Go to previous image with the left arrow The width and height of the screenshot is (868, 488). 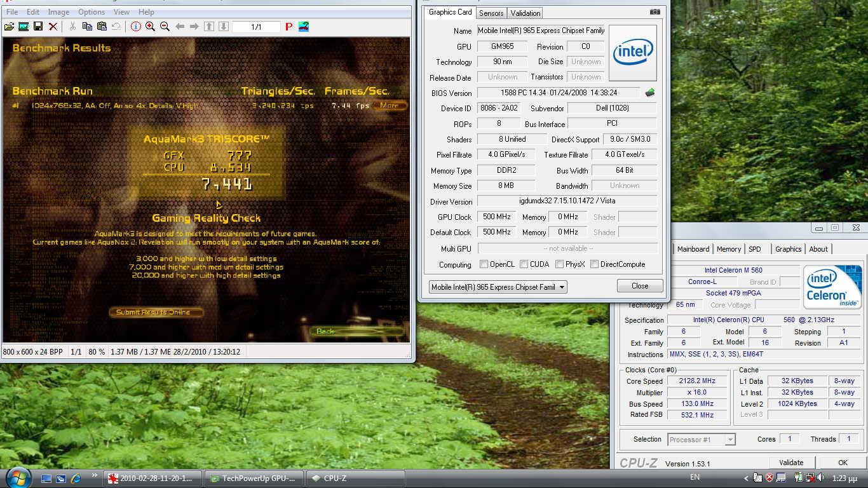coord(180,27)
